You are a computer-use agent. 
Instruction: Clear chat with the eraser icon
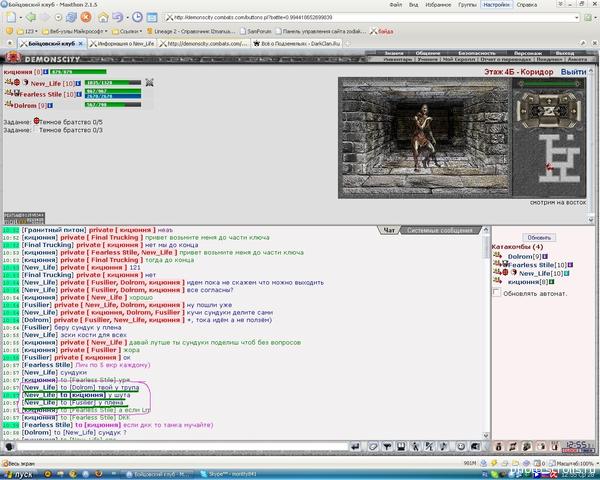(x=373, y=446)
